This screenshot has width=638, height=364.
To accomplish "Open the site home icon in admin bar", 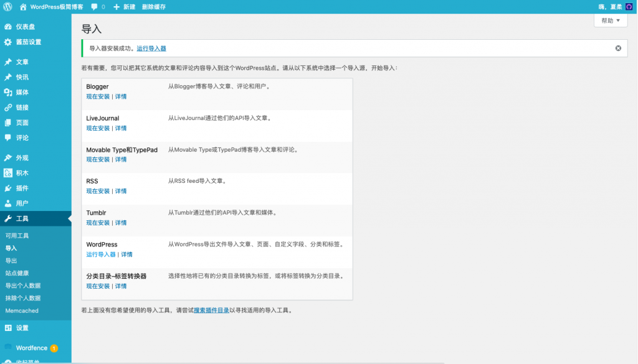I will click(x=23, y=6).
